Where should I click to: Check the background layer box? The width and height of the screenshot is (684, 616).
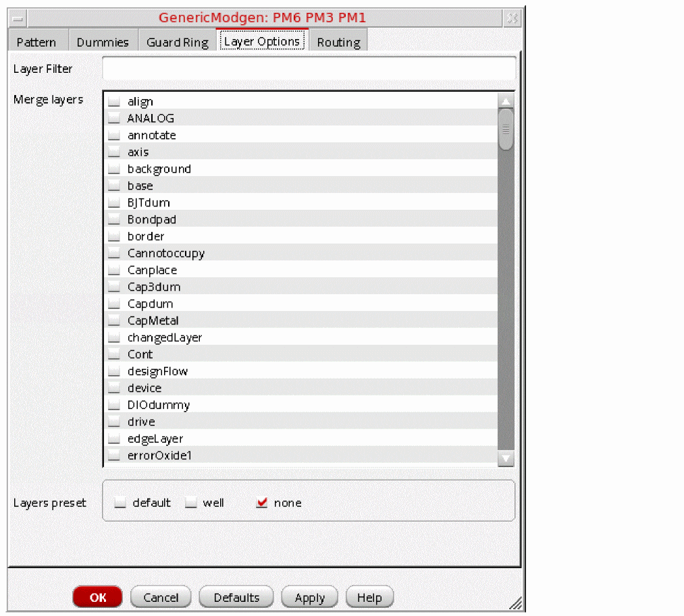coord(114,169)
